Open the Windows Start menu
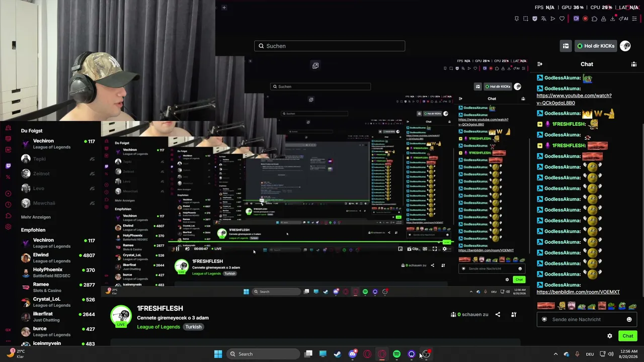 pos(218,354)
